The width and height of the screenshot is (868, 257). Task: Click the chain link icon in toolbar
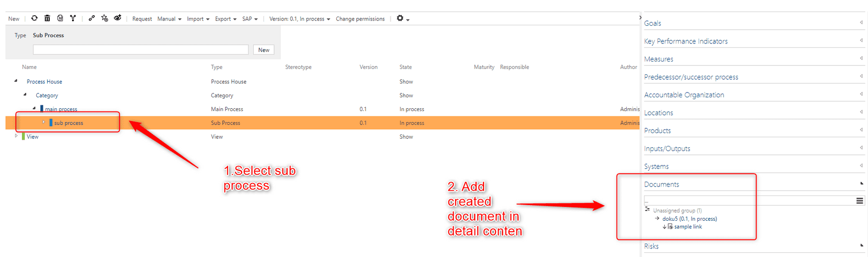click(92, 18)
